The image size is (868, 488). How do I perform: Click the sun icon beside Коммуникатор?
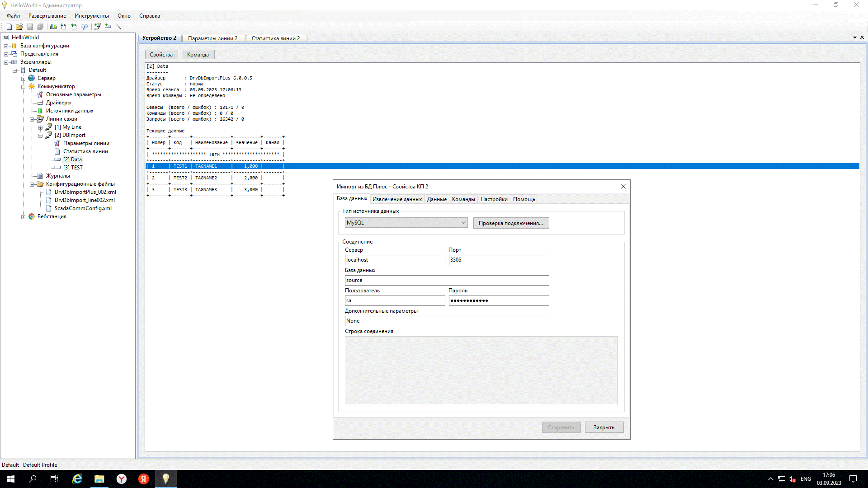(x=32, y=86)
